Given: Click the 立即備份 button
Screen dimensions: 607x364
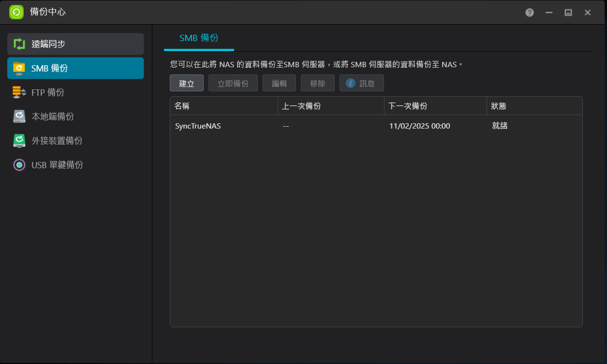Looking at the screenshot, I should [233, 83].
